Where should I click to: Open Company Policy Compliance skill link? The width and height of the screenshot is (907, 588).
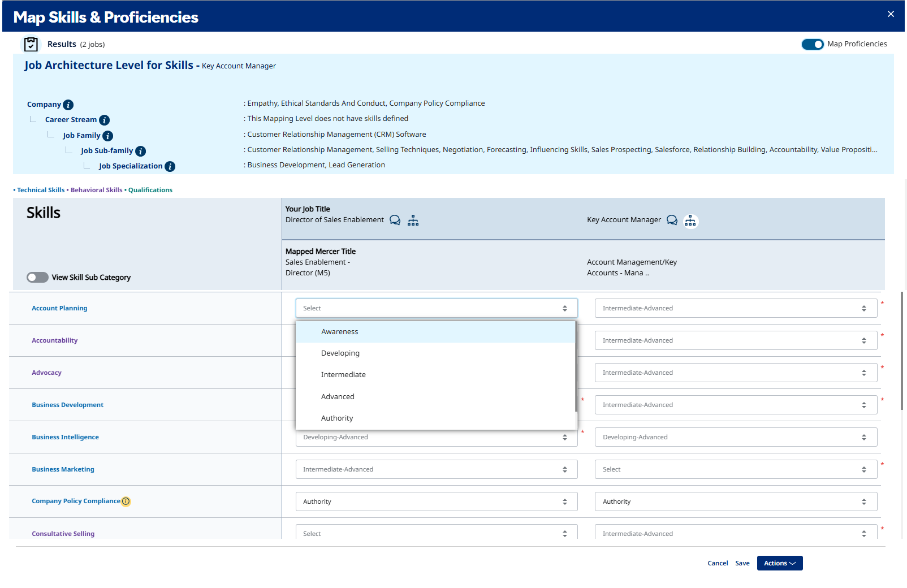click(x=76, y=501)
